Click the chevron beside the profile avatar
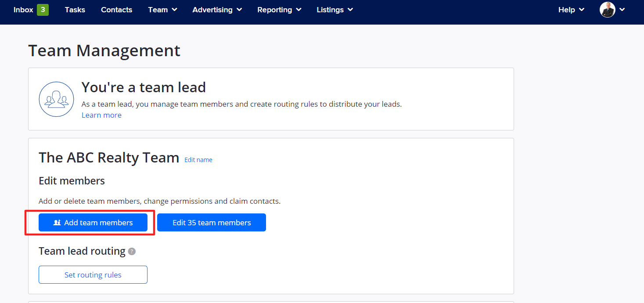Screen dimensions: 644x303 622,10
